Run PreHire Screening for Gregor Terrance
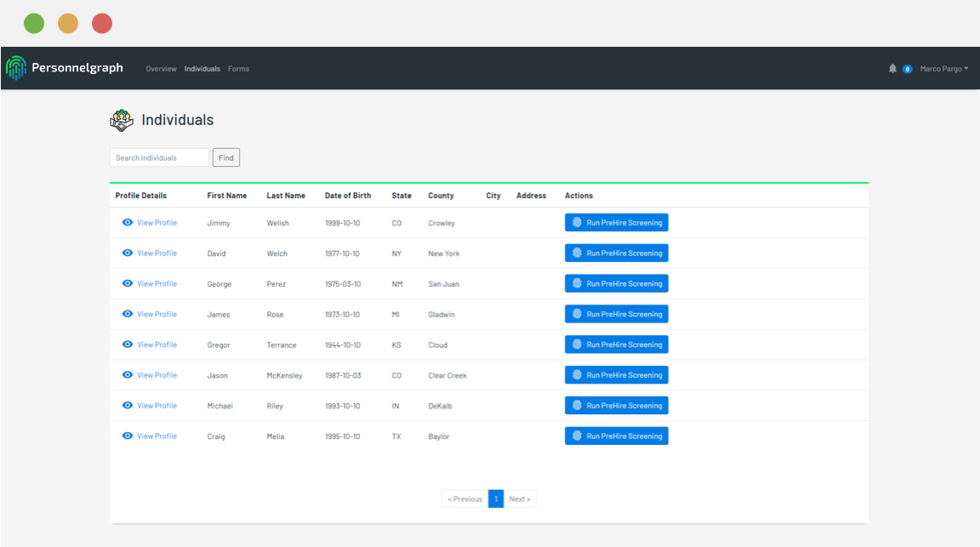980x547 pixels. coord(616,345)
